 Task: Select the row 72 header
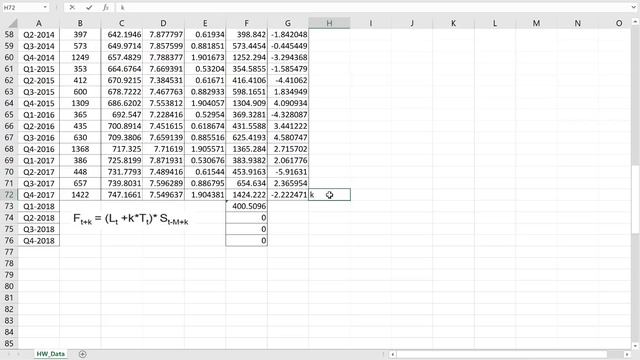[x=9, y=195]
